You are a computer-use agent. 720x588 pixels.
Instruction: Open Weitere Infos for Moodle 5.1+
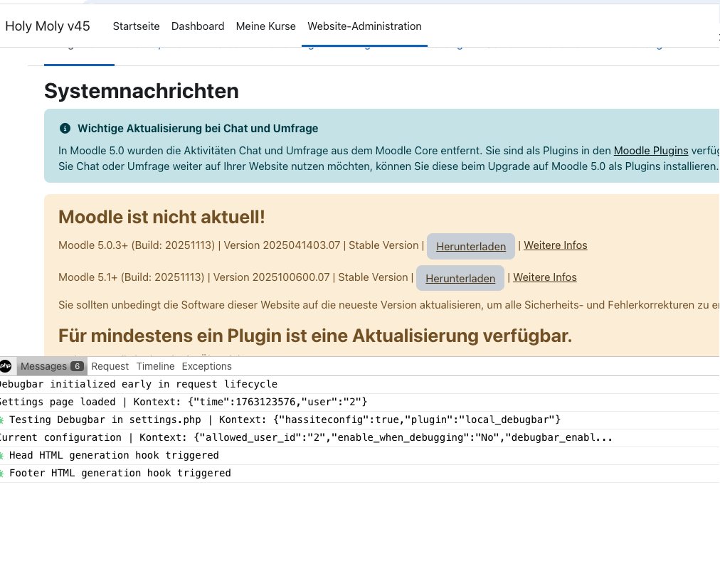pos(544,277)
